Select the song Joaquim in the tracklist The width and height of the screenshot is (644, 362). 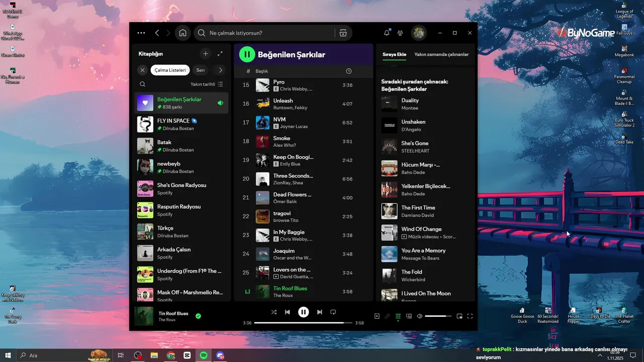pos(303,254)
